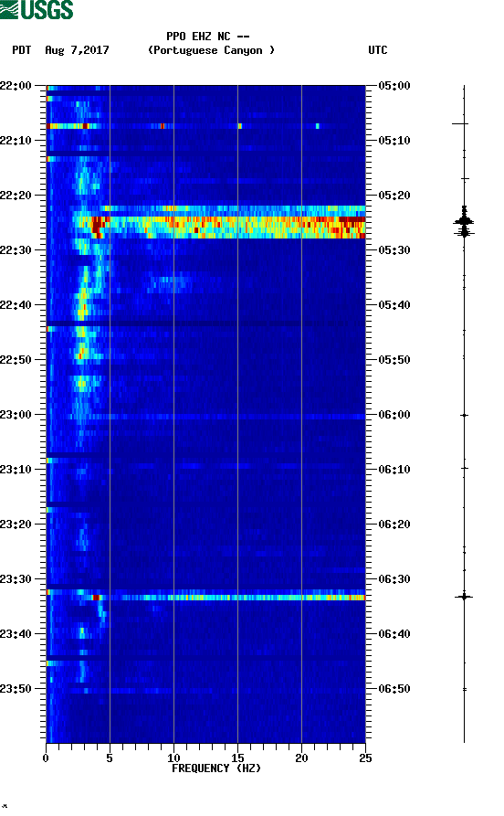Viewport: 504px width, 816px height.
Task: Click the large seismogram burst near 05:25 UTC
Action: [x=464, y=222]
